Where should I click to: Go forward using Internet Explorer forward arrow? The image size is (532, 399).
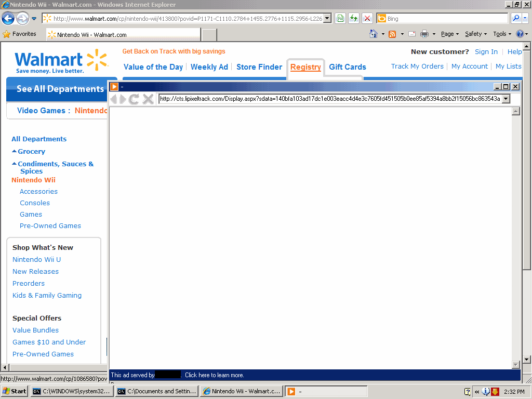click(x=22, y=18)
